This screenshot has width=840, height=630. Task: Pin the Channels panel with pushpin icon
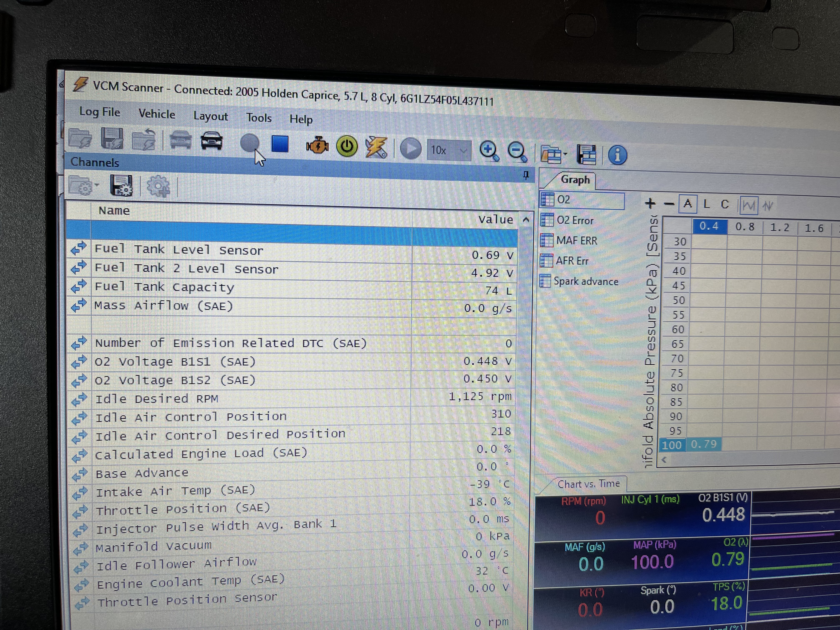[x=526, y=175]
